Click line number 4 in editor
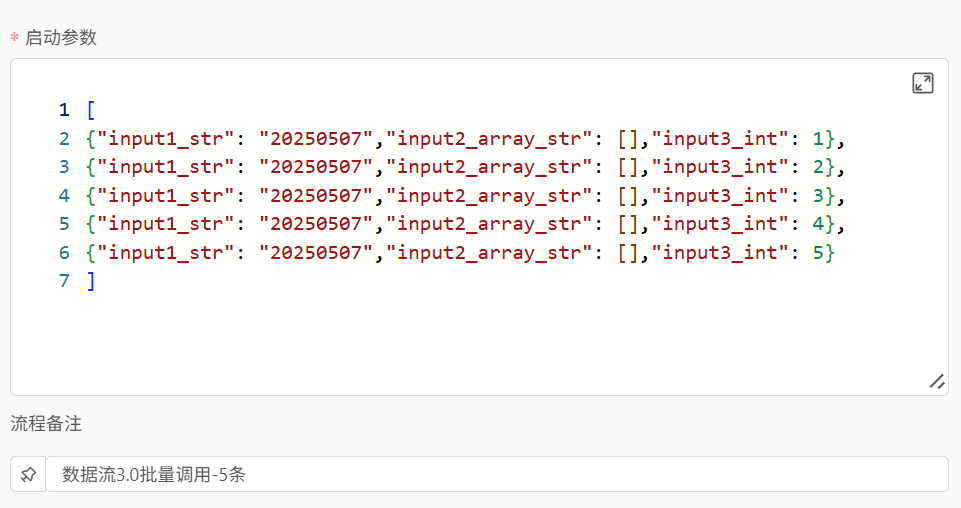Viewport: 961px width, 508px height. tap(64, 195)
